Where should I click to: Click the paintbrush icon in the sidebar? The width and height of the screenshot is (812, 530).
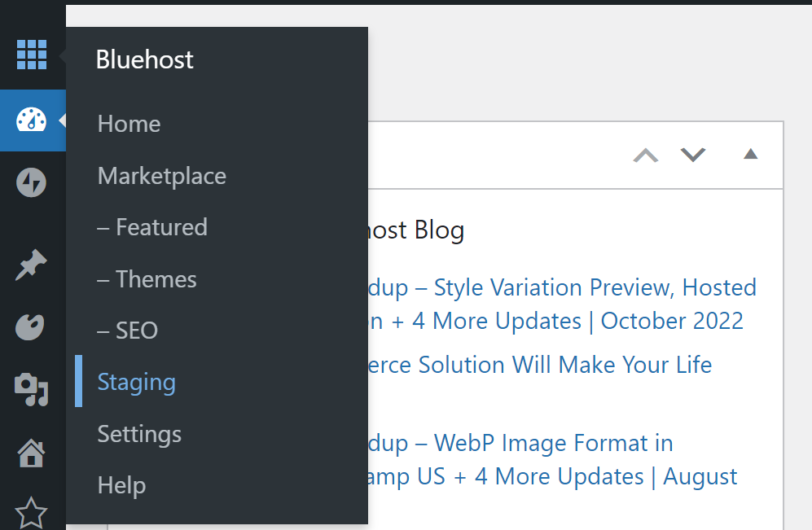tap(33, 326)
